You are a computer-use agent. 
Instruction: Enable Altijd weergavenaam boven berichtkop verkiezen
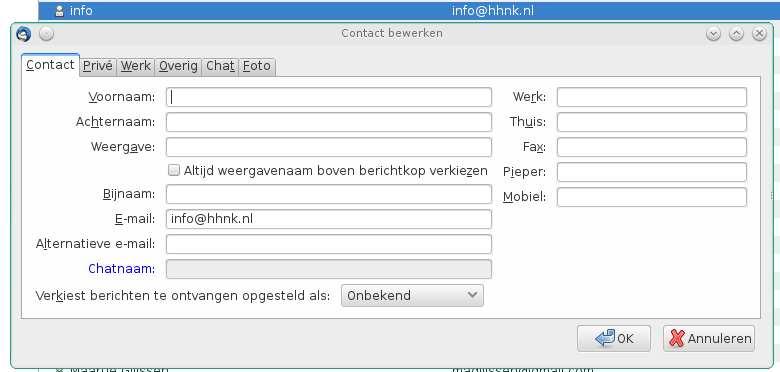pyautogui.click(x=174, y=171)
